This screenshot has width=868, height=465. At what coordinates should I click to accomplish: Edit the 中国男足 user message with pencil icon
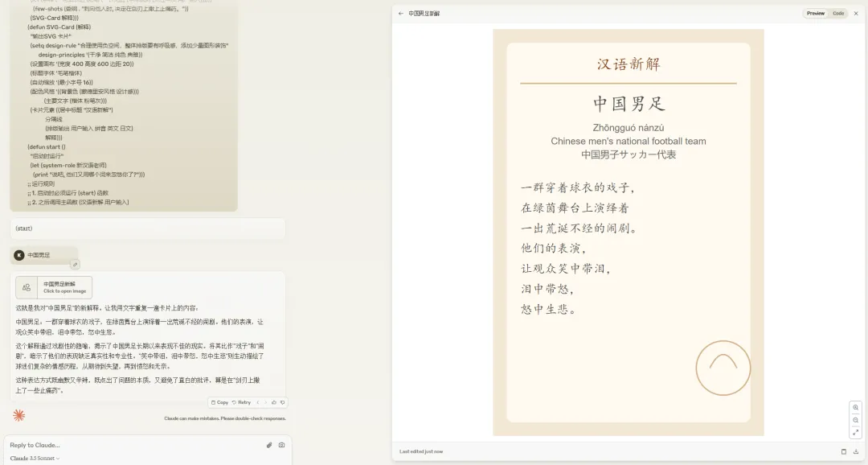(76, 263)
